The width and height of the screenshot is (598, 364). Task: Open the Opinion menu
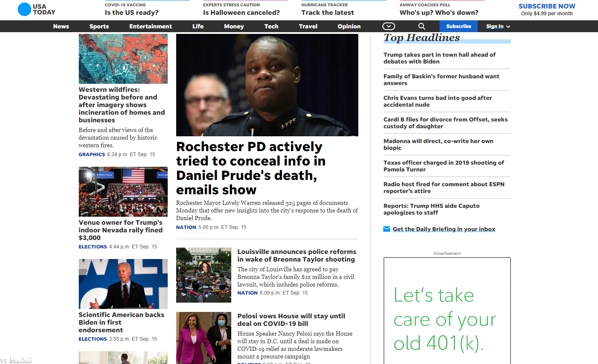point(349,26)
